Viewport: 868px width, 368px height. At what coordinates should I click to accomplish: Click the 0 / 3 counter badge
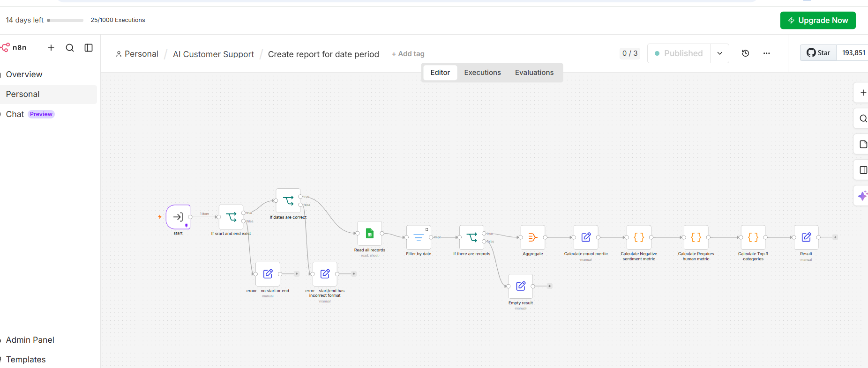[x=630, y=53]
